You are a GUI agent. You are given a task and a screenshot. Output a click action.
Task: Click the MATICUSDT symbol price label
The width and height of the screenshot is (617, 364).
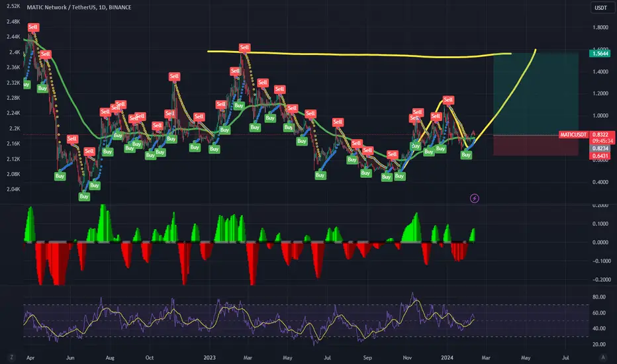pyautogui.click(x=573, y=134)
